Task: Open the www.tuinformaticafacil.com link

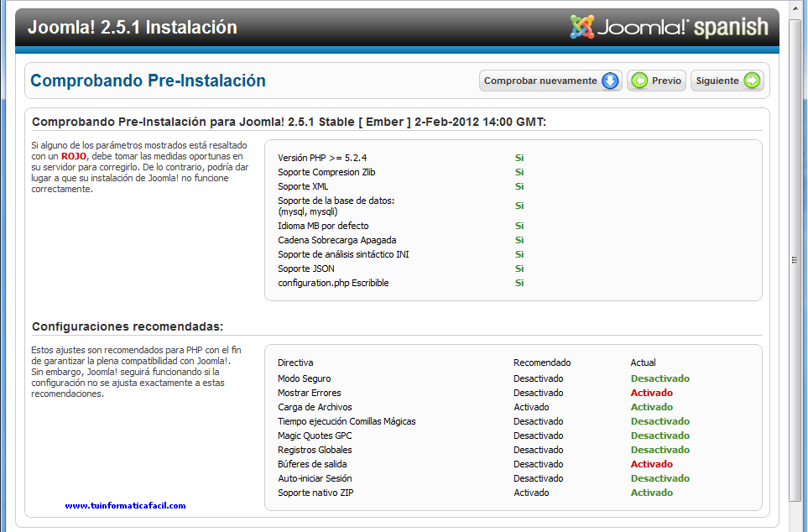Action: (125, 506)
